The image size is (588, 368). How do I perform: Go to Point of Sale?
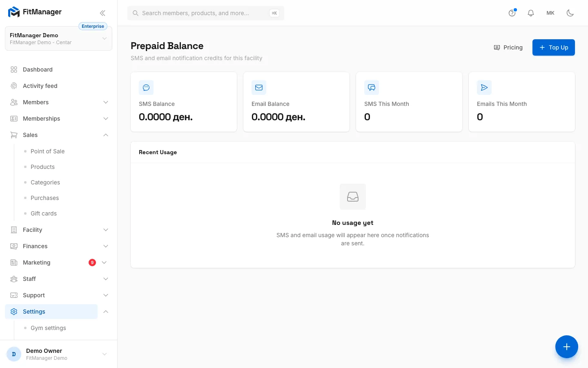pos(47,151)
